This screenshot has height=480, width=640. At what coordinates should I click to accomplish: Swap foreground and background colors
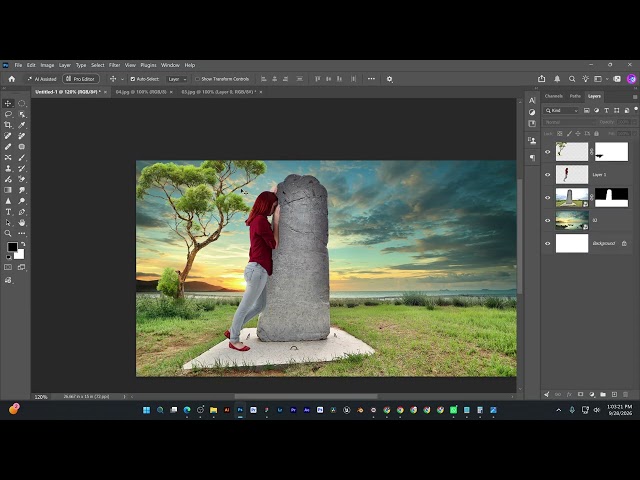pos(23,244)
